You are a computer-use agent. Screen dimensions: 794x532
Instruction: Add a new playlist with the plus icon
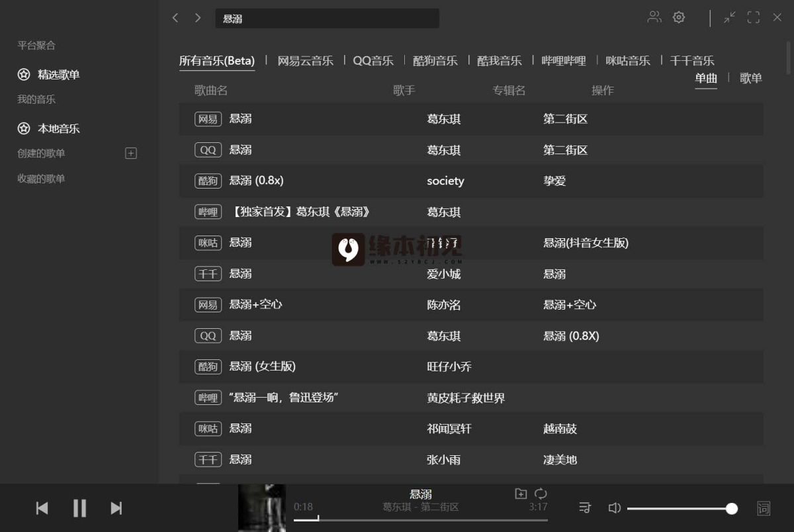pyautogui.click(x=131, y=154)
